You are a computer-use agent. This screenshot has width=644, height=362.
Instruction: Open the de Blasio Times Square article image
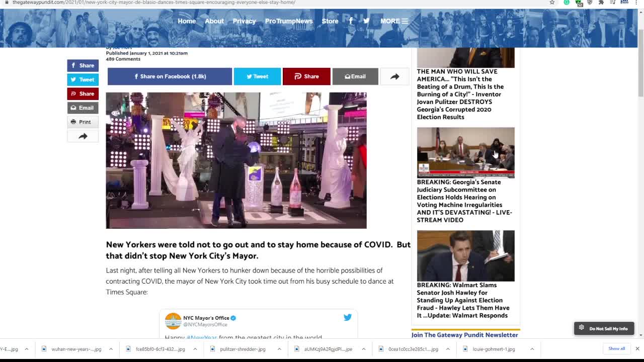(236, 160)
